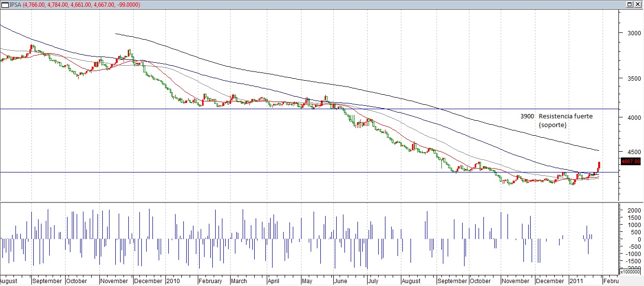The height and width of the screenshot is (286, 644).
Task: Click the "(soporte)" annotation line
Action: click(553, 125)
